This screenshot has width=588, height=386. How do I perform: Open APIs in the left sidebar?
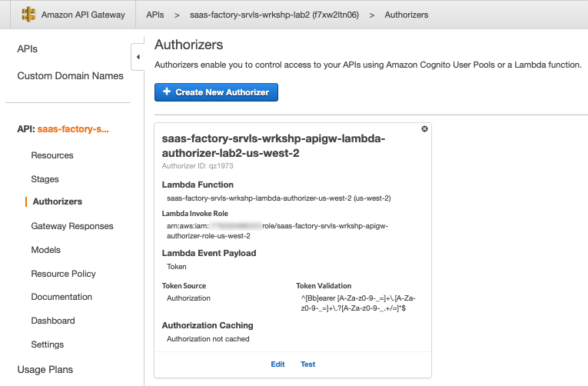tap(28, 49)
